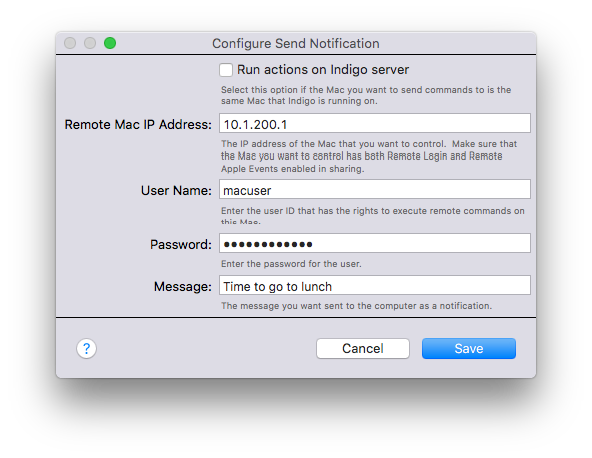
Task: Focus the User Name input field
Action: pyautogui.click(x=375, y=189)
